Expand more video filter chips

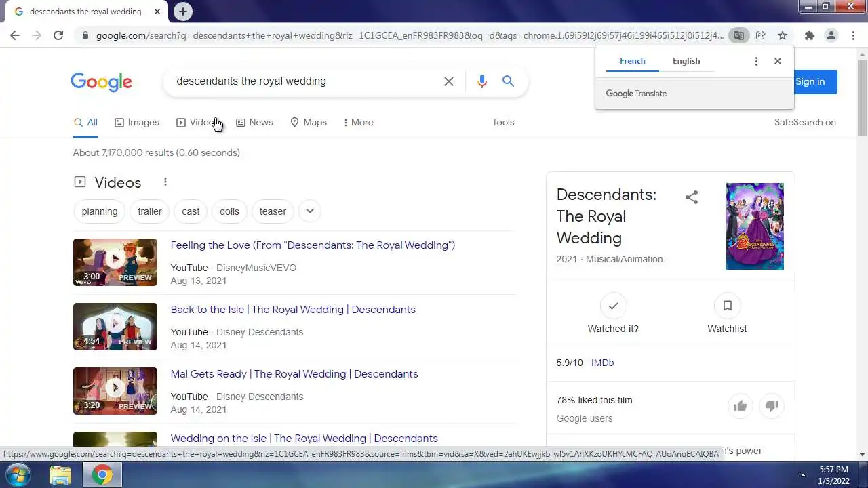click(310, 211)
